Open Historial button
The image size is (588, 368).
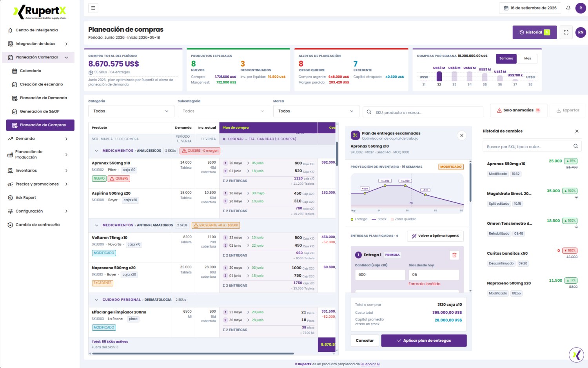point(534,33)
